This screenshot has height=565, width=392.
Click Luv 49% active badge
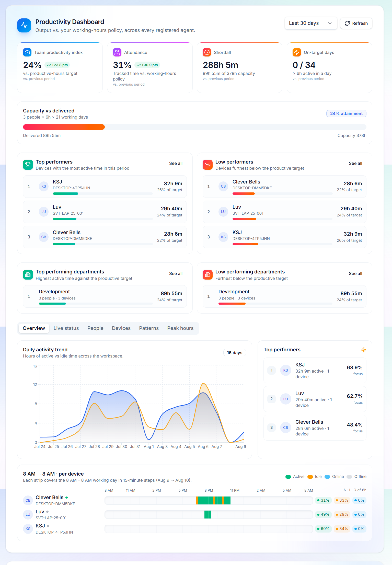[x=323, y=514]
